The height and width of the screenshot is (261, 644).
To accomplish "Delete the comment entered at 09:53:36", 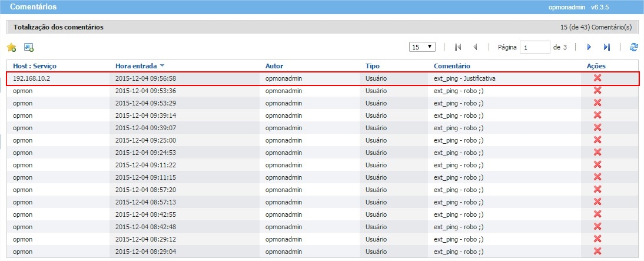I will (x=597, y=91).
